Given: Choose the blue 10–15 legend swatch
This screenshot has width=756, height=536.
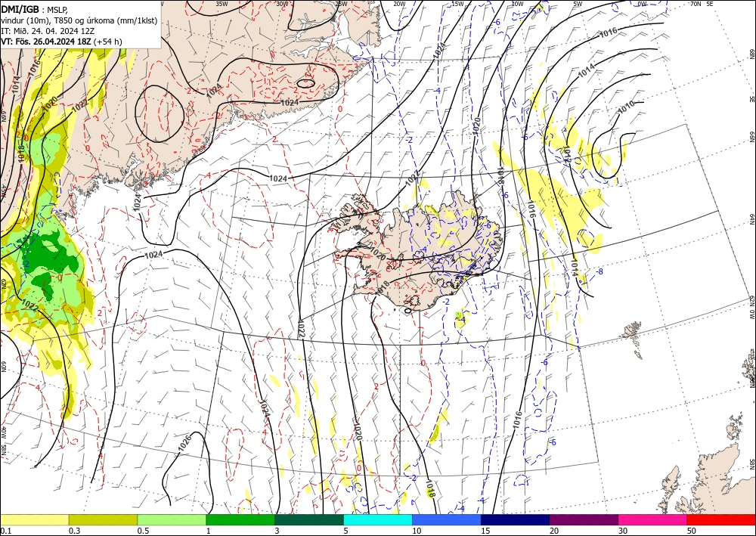Looking at the screenshot, I should click(447, 519).
